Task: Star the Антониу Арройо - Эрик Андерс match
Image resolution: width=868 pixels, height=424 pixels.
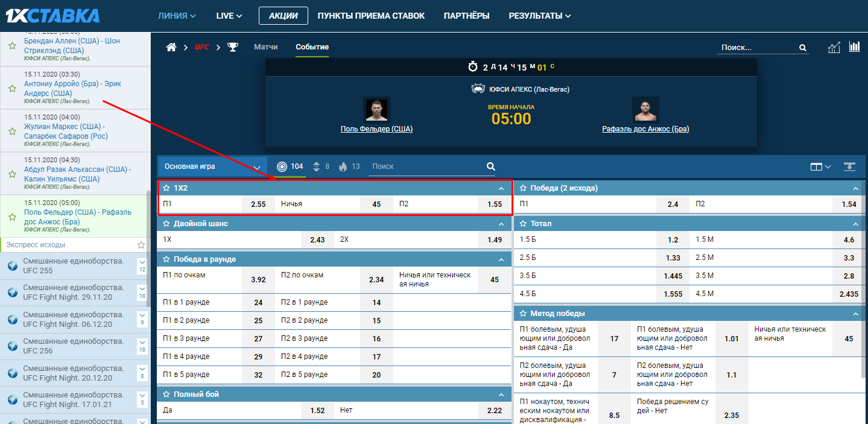Action: tap(12, 89)
